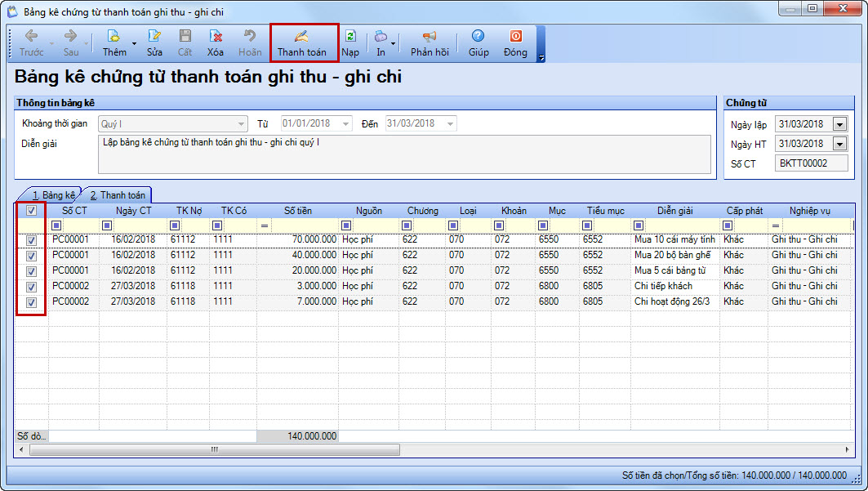
Task: Click the TK Nợ column header
Action: pos(189,210)
